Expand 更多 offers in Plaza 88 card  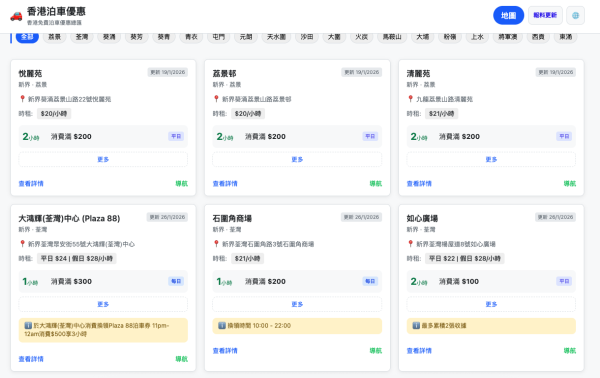[x=103, y=304]
